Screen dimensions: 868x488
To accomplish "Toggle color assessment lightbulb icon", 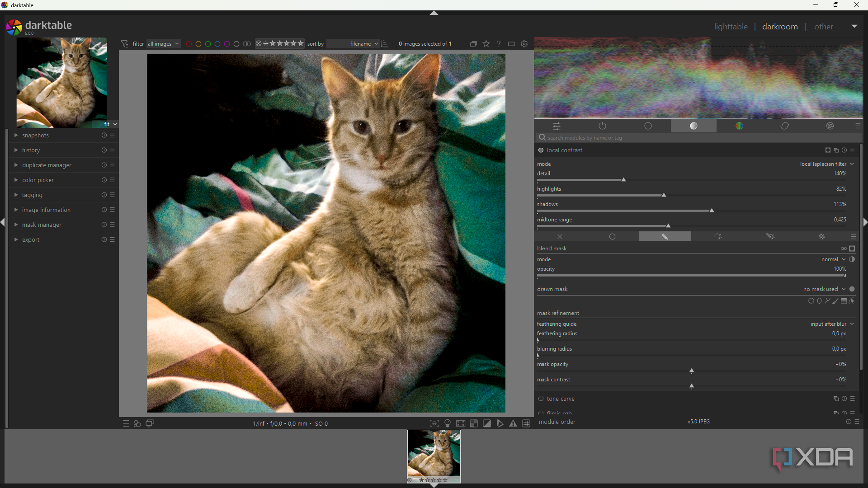I will [448, 423].
